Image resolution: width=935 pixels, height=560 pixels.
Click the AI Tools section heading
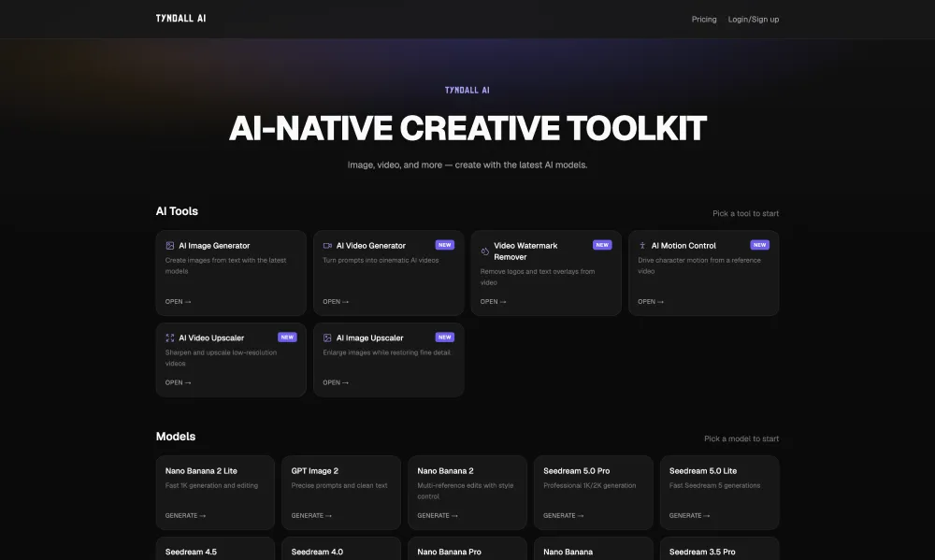[x=177, y=211]
